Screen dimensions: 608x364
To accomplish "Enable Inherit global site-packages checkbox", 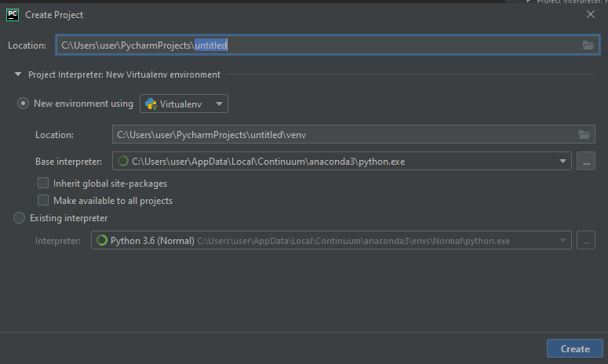I will (44, 184).
